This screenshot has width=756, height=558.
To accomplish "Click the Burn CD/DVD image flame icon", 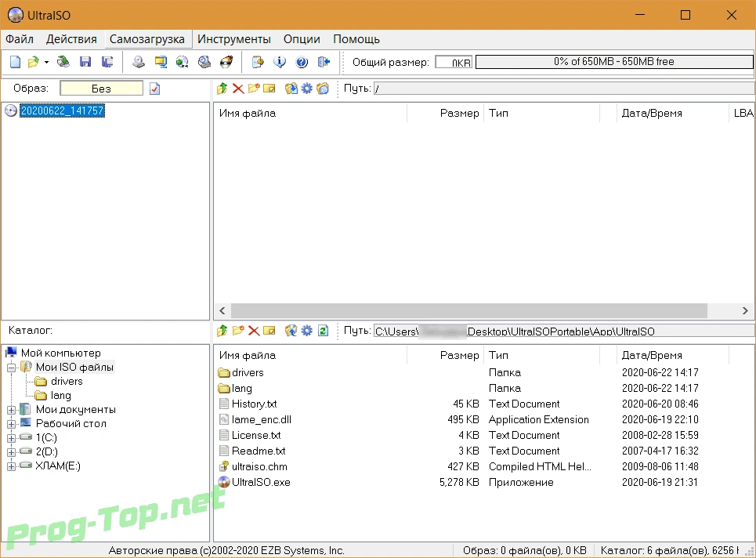I will click(x=226, y=62).
